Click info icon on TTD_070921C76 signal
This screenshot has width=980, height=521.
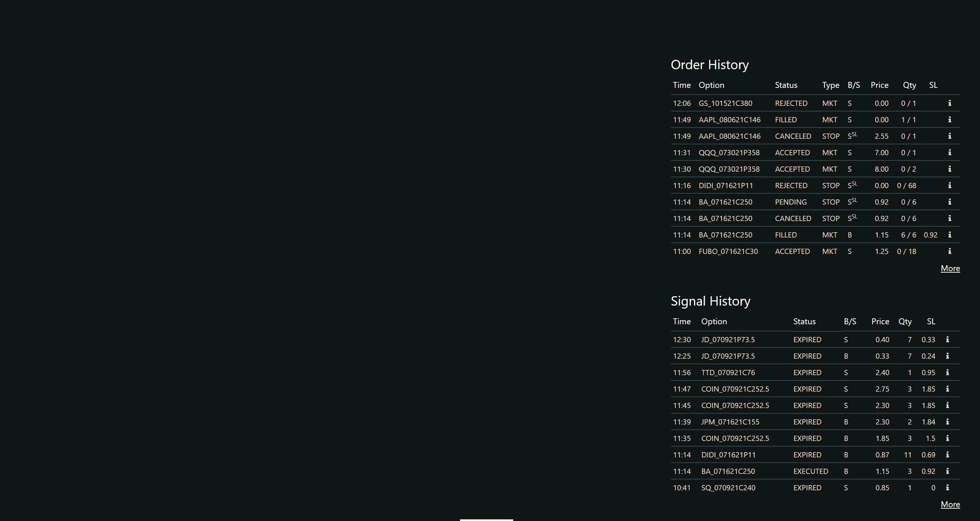[x=947, y=372]
